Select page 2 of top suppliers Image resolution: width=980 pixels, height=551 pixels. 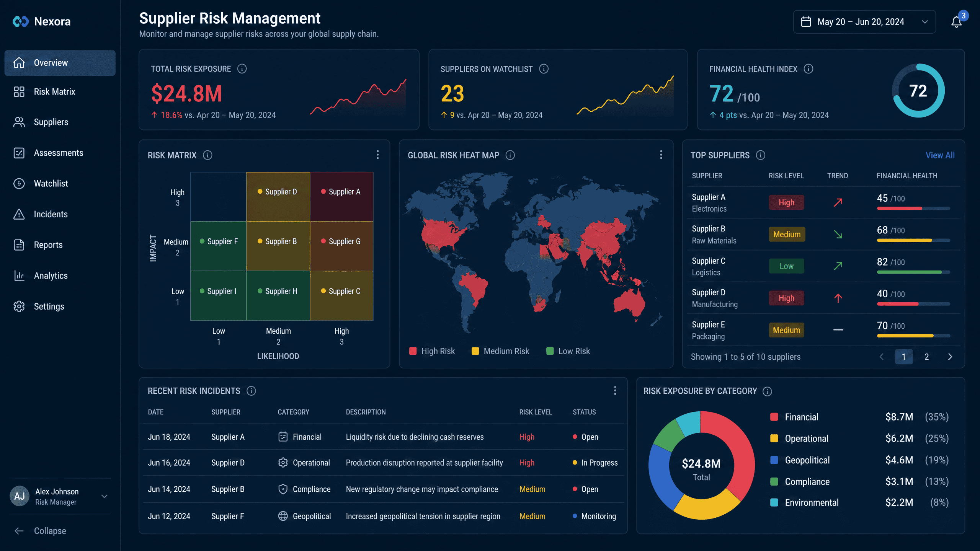coord(926,357)
